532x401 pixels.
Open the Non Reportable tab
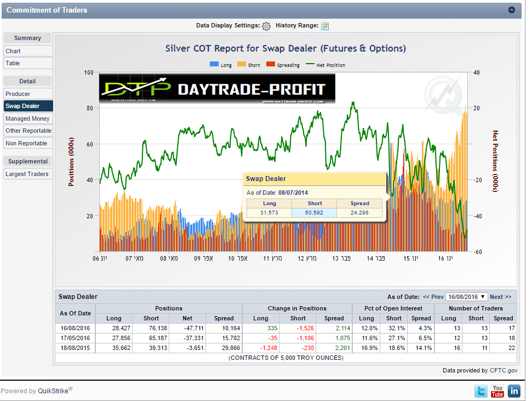pyautogui.click(x=28, y=143)
